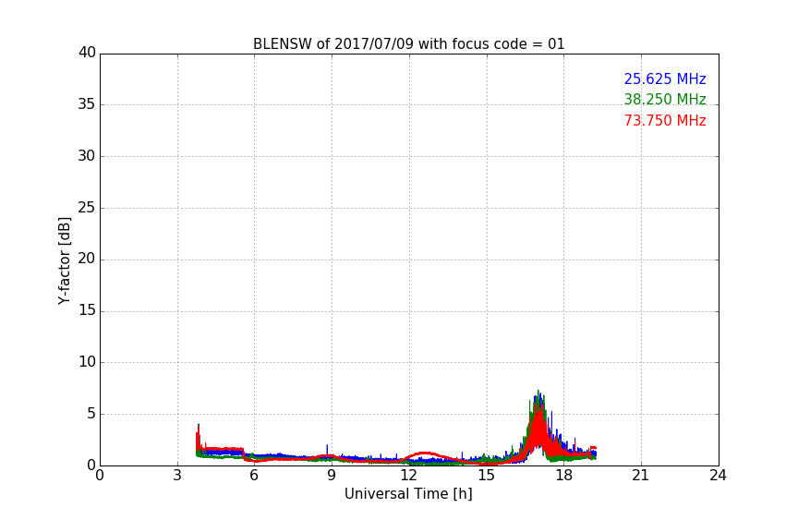
Task: Click the x-axis tick label 15
Action: click(487, 476)
